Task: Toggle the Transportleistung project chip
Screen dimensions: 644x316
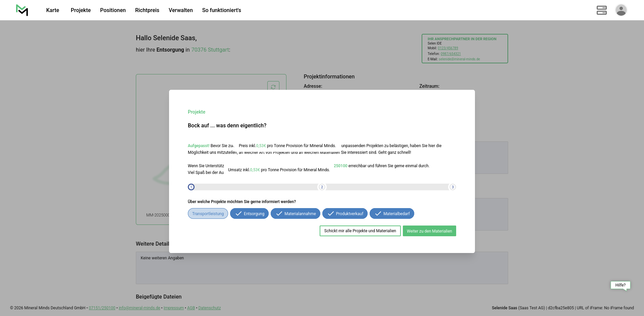Action: [208, 214]
